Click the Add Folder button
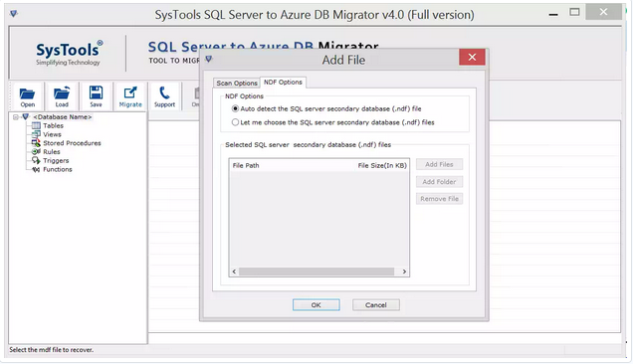The height and width of the screenshot is (364, 633). click(439, 182)
